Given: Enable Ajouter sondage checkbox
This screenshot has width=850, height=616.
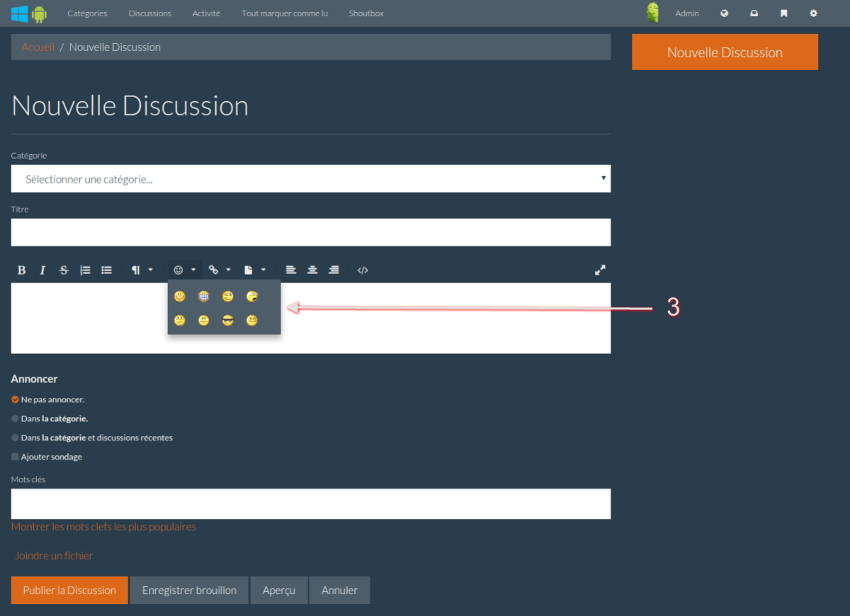Looking at the screenshot, I should [15, 457].
